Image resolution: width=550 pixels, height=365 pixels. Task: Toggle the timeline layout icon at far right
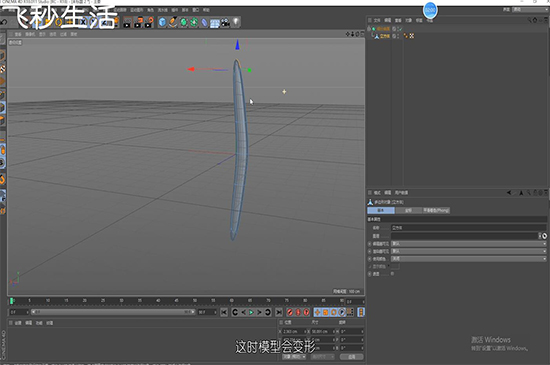[x=361, y=312]
